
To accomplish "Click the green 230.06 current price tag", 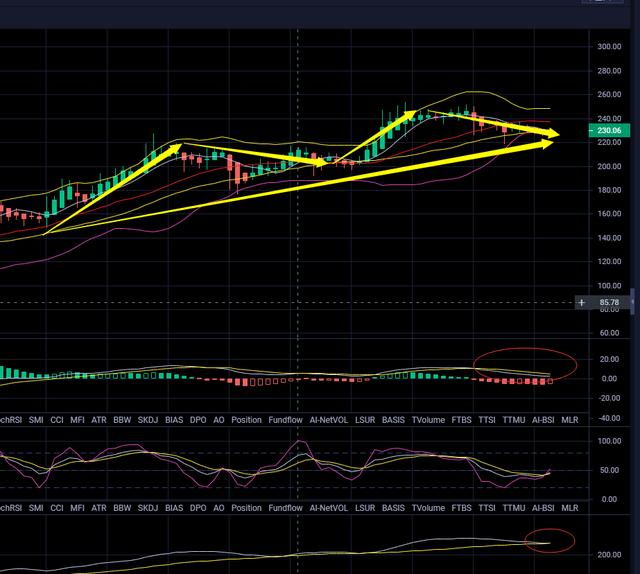I will tap(607, 131).
